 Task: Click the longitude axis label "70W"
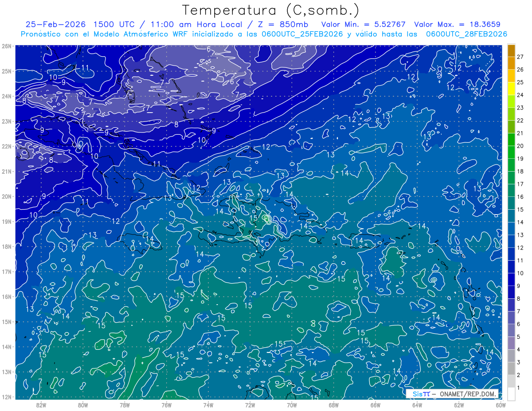(292, 404)
